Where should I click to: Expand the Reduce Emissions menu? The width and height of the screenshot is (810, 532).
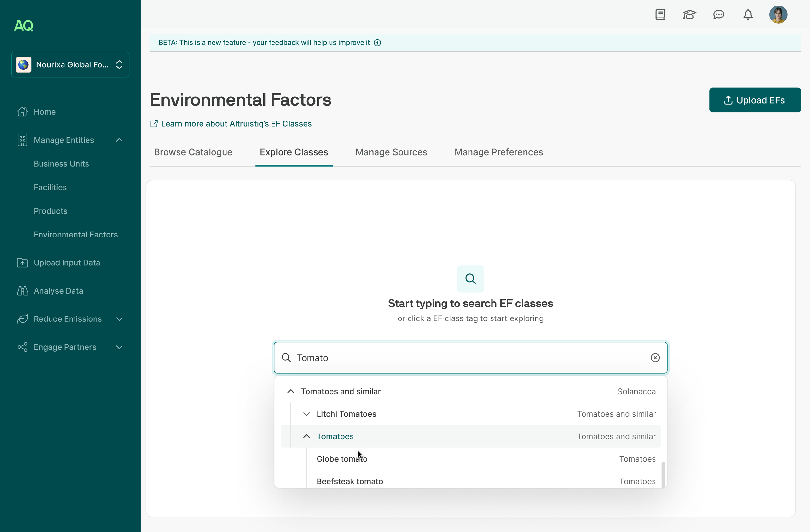(x=119, y=319)
